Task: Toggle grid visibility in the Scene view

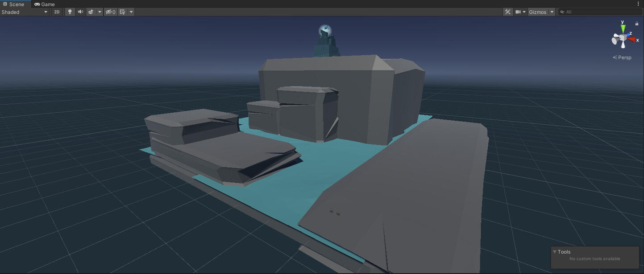Action: [122, 12]
